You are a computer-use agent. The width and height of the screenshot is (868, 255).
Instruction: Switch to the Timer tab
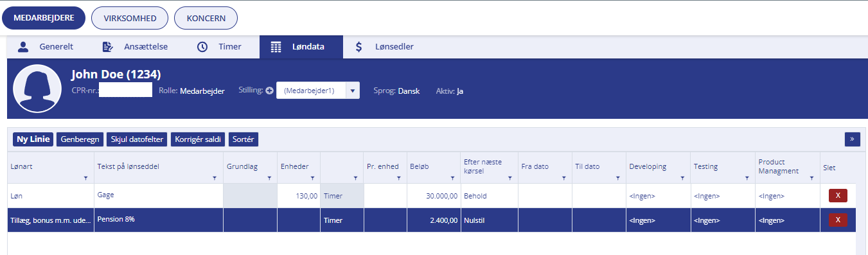pyautogui.click(x=219, y=47)
